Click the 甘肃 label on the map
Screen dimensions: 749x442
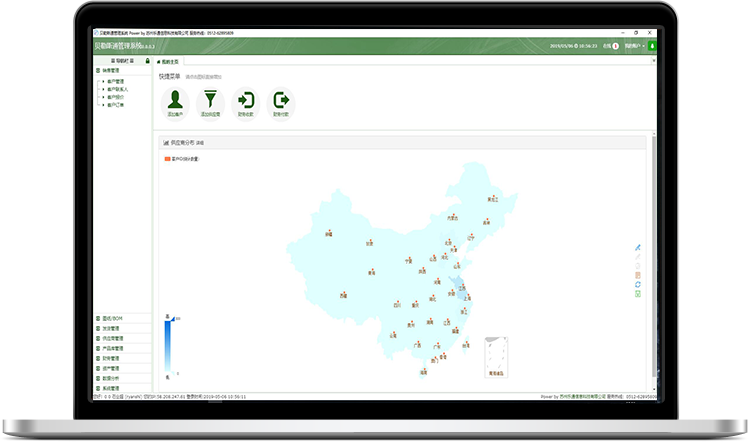point(369,243)
